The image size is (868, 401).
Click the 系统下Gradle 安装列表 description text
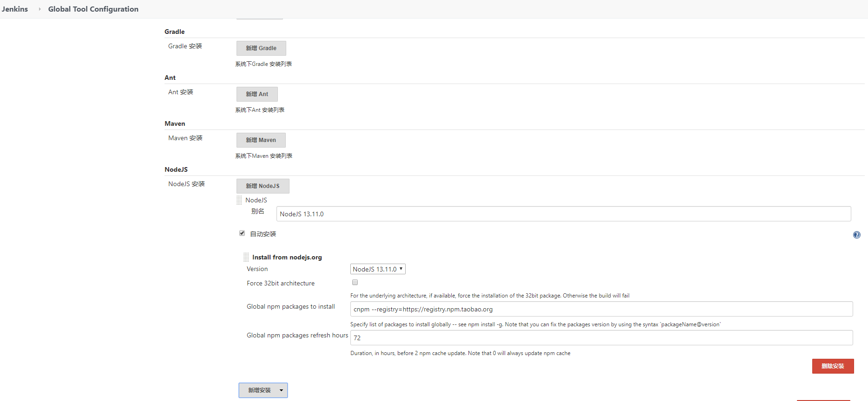[263, 64]
